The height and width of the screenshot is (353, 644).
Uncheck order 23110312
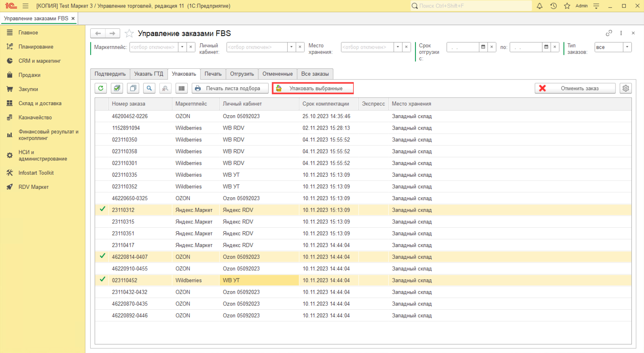tap(102, 209)
